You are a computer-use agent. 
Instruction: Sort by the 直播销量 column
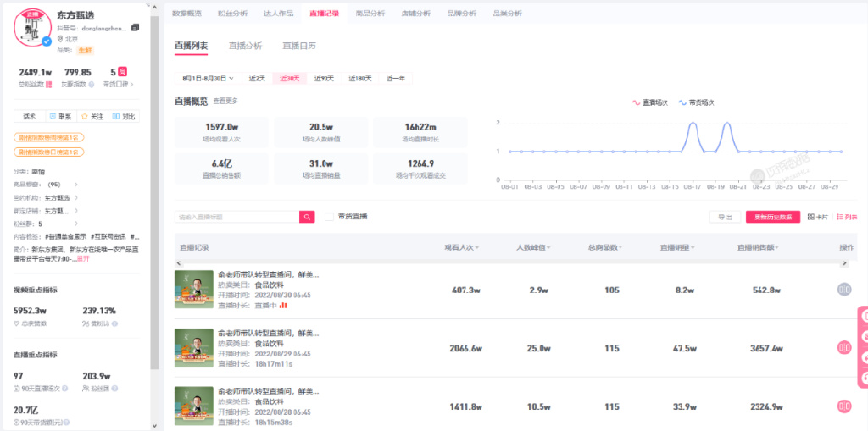point(677,247)
